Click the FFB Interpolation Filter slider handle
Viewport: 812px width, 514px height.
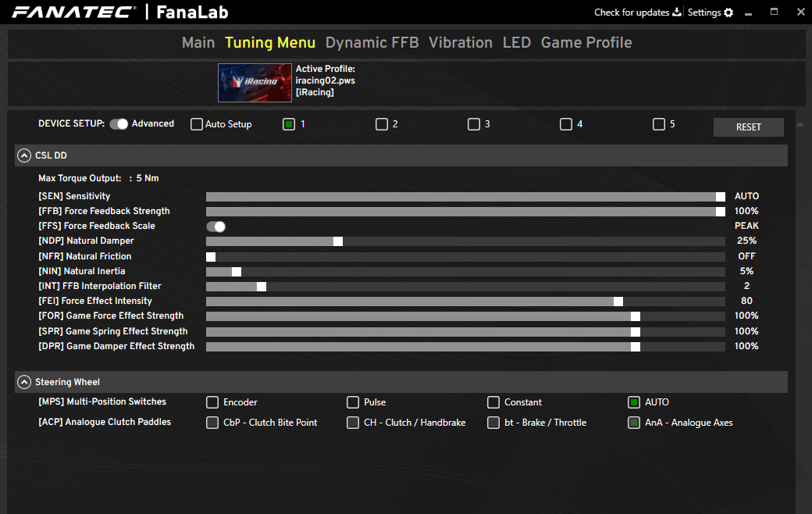point(262,287)
